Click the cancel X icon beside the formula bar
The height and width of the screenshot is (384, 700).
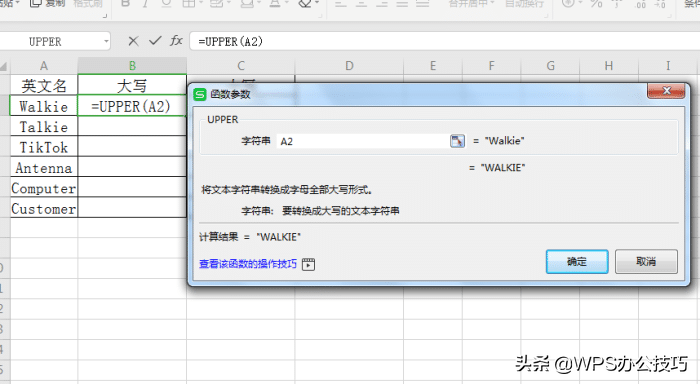pyautogui.click(x=133, y=42)
